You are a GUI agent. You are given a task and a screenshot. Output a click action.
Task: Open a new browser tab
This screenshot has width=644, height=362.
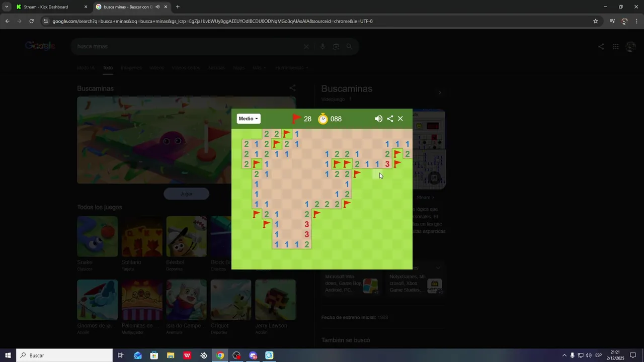pyautogui.click(x=178, y=7)
